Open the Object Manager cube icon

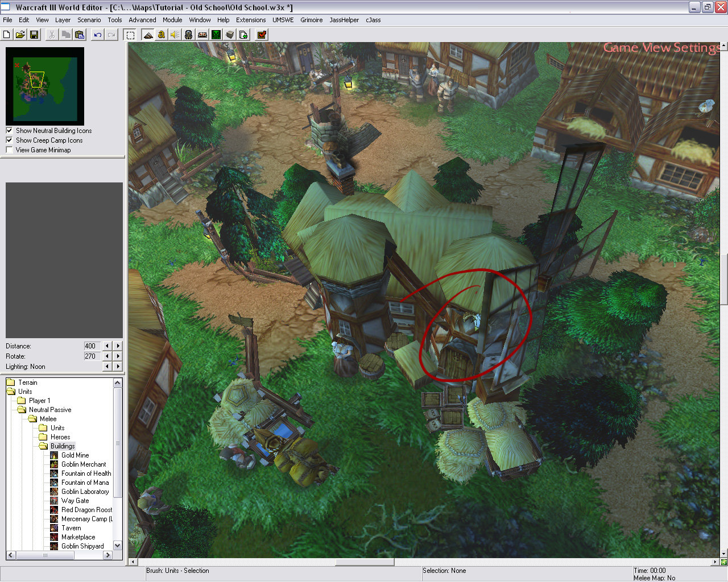click(x=230, y=35)
